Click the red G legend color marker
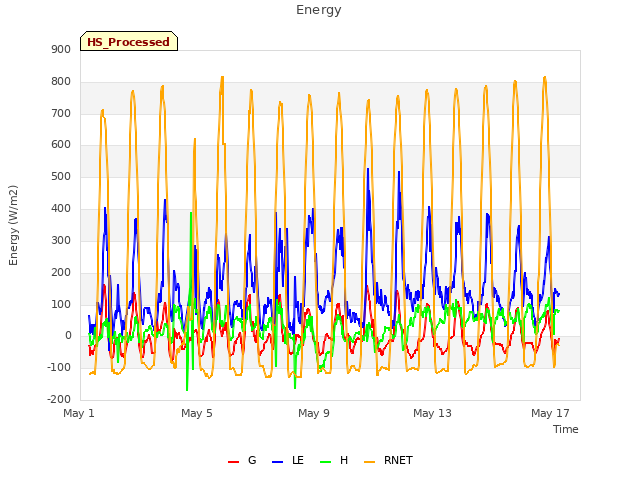640x480 pixels. pos(233,462)
